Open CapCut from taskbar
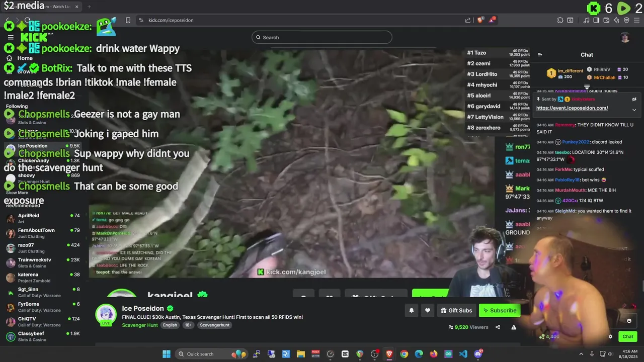644x362 pixels. pos(345,354)
